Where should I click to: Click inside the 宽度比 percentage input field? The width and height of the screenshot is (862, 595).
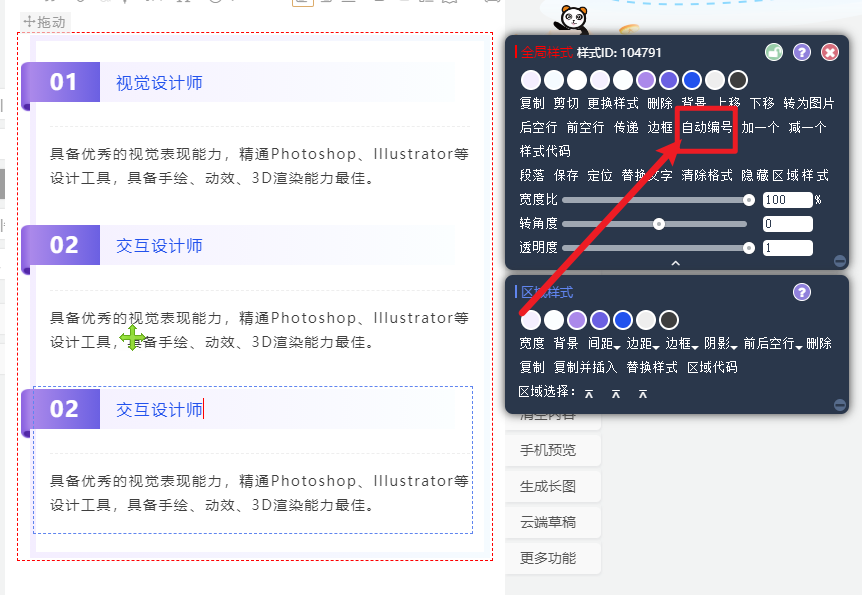point(788,199)
